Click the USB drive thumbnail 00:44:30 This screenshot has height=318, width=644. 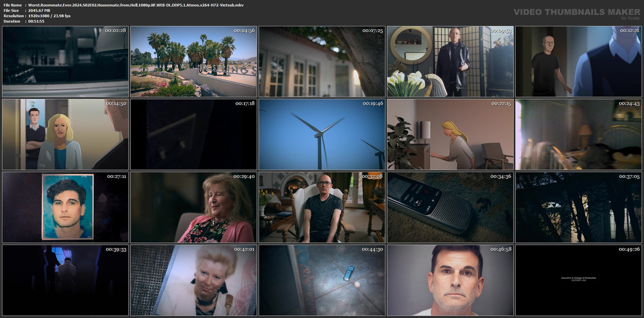(x=322, y=280)
